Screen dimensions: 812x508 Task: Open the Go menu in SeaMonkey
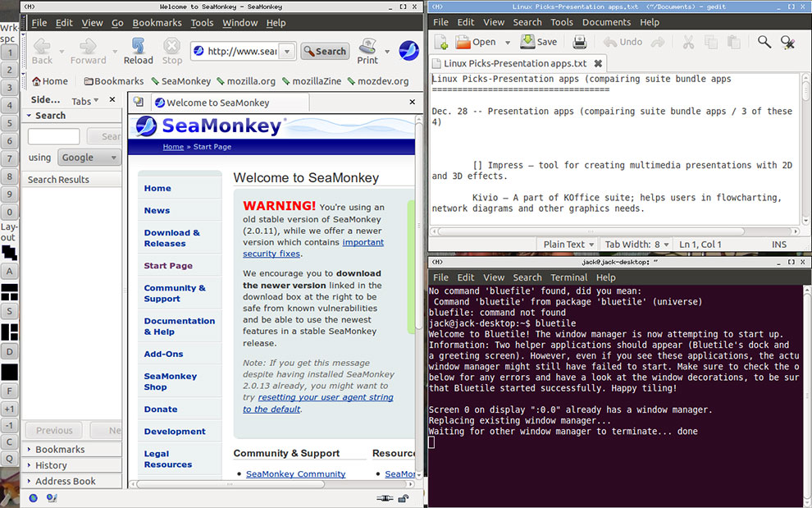click(117, 23)
